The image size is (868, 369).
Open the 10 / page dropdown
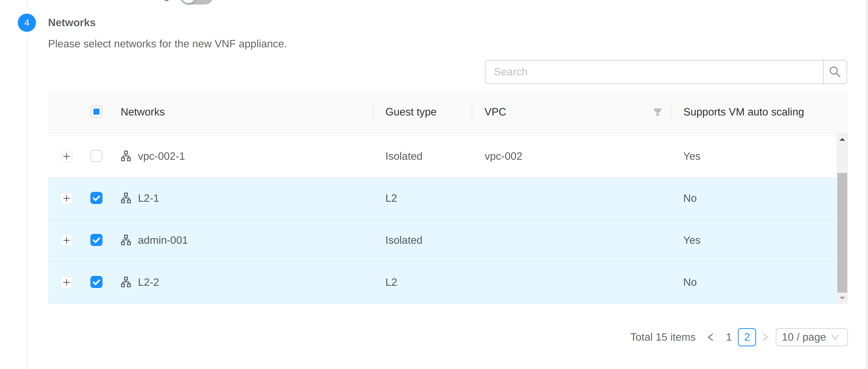click(x=811, y=337)
